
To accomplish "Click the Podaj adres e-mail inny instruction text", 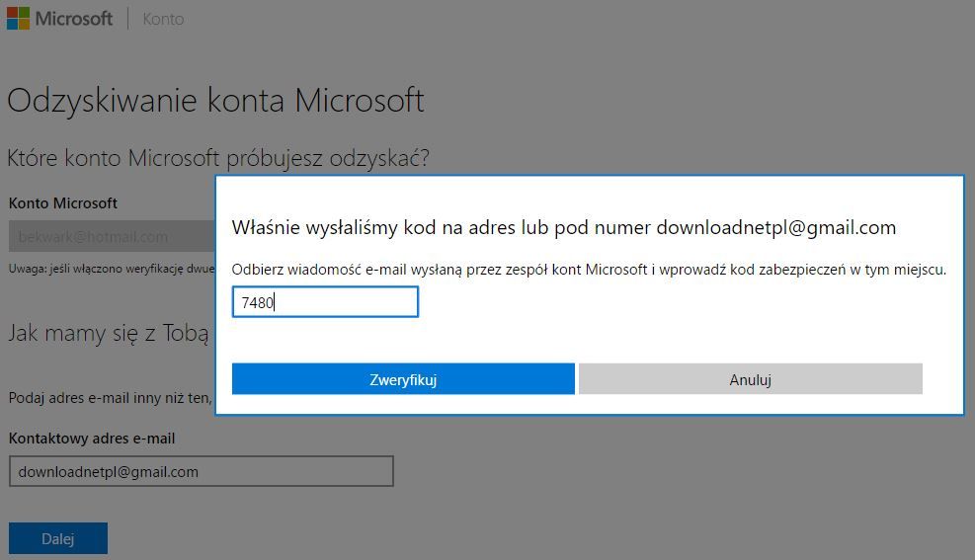I will point(111,398).
